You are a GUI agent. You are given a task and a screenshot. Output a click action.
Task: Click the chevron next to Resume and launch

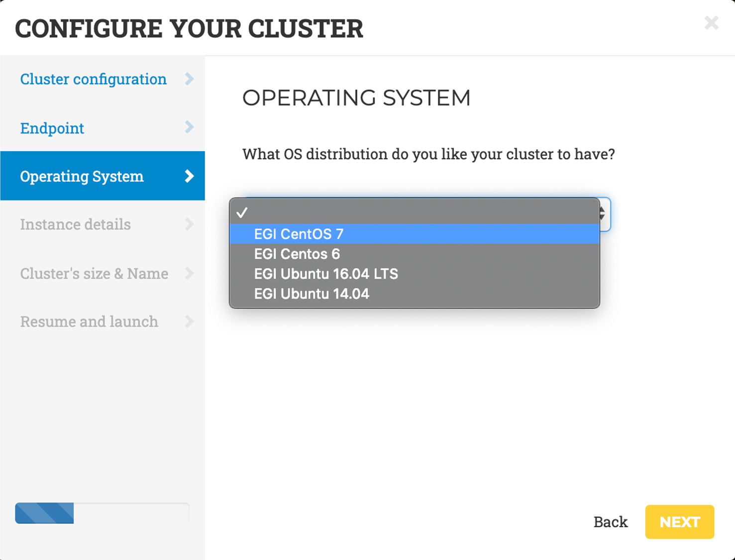point(190,322)
